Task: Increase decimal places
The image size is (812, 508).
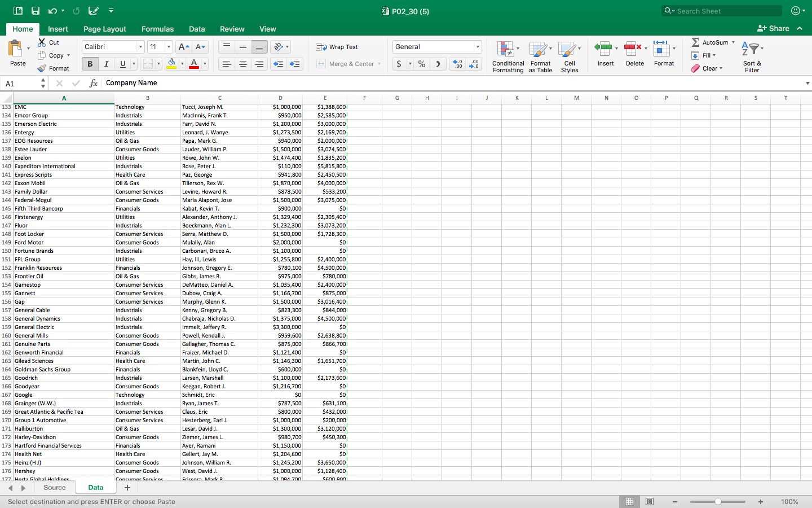Action: [x=457, y=64]
